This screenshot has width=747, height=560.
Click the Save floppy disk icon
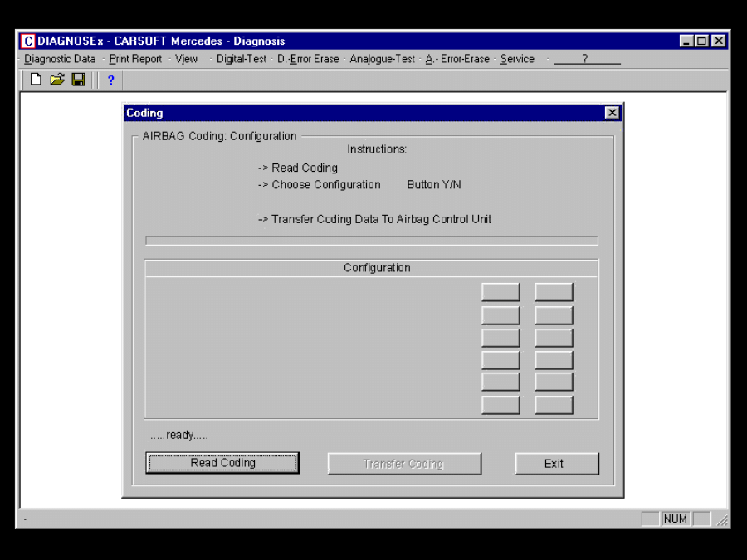point(78,80)
